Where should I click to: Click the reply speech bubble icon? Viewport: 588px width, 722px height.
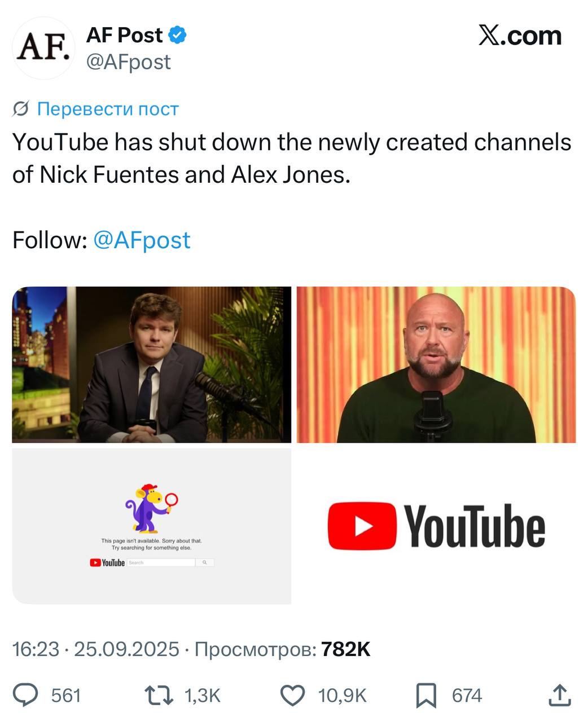point(25,695)
